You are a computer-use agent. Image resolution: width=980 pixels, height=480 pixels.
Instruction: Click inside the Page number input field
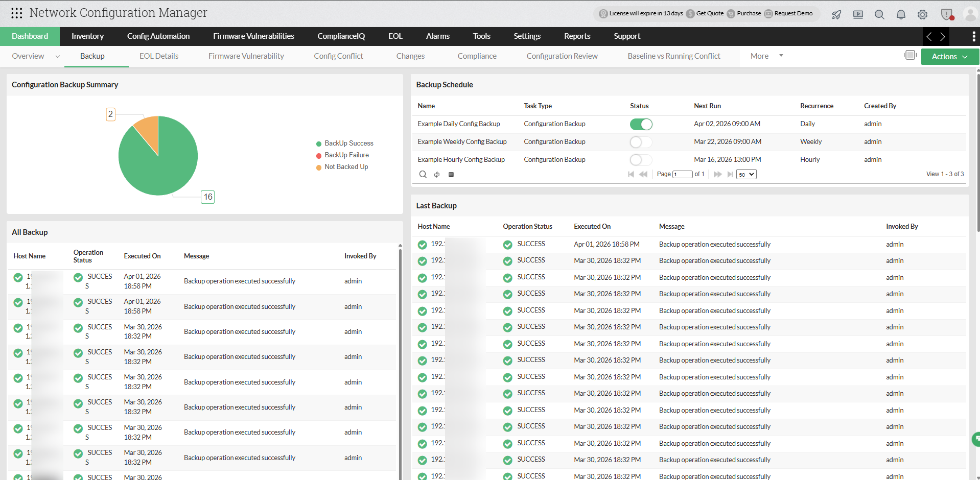683,174
